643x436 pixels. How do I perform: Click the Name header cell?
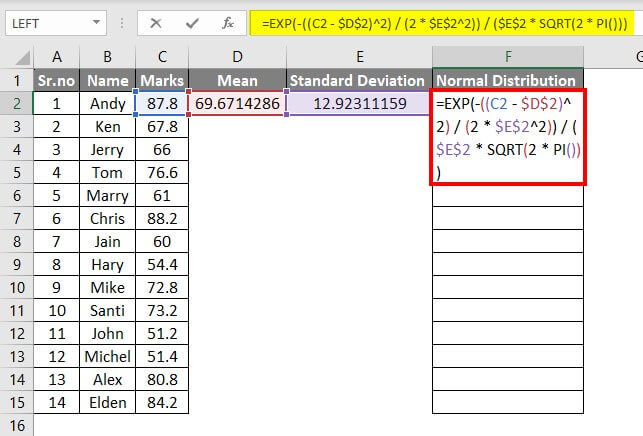(107, 80)
